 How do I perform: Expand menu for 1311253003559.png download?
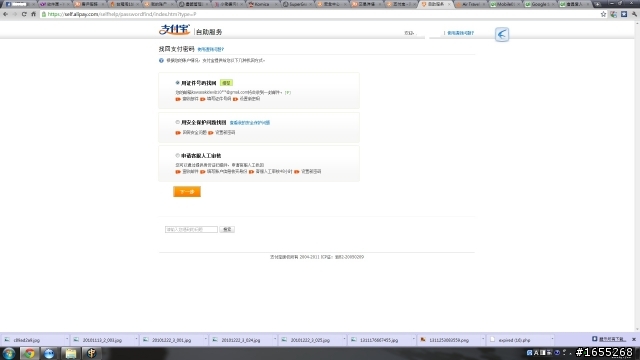pos(483,340)
